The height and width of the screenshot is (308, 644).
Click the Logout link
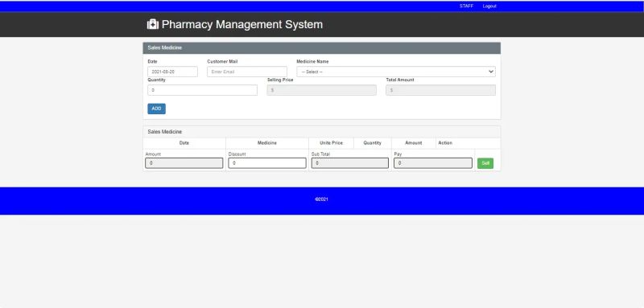tap(489, 6)
